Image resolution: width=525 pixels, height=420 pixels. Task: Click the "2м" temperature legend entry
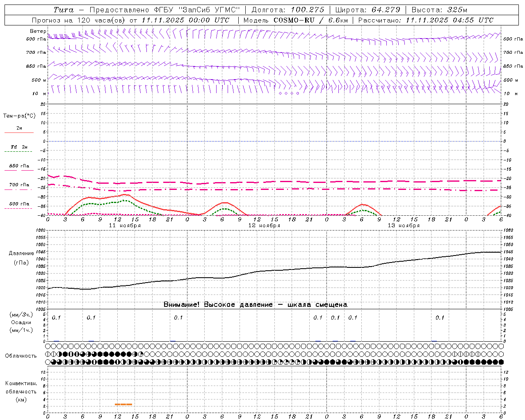[x=19, y=128]
